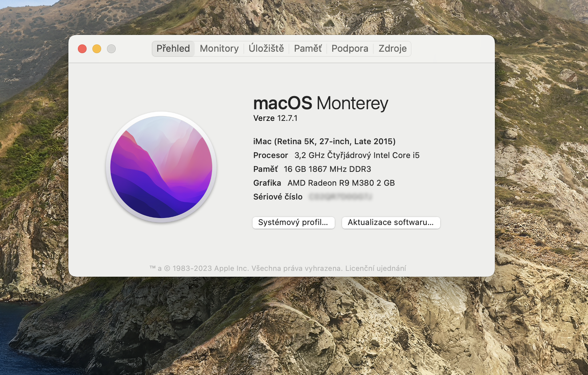Open Aktualizace softwaru... button

pyautogui.click(x=391, y=222)
